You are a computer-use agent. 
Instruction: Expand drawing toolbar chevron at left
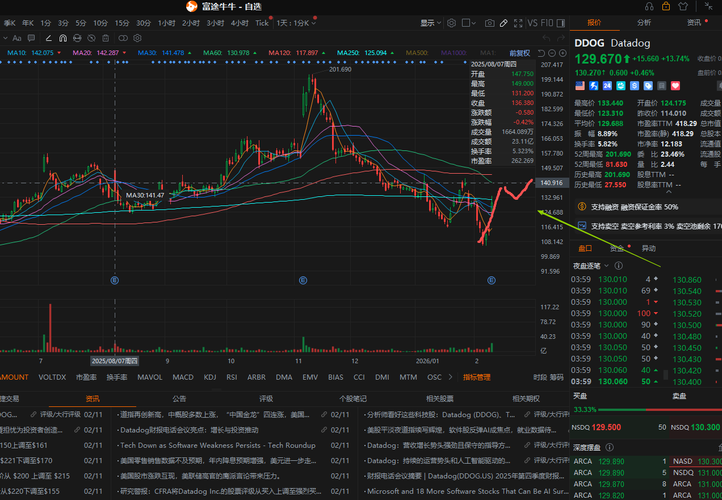[5, 38]
